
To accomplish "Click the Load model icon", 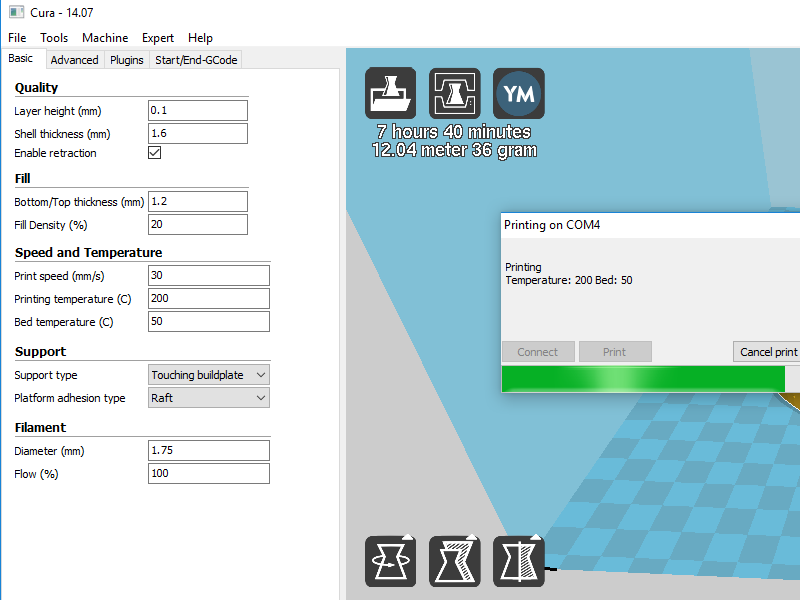I will [x=390, y=93].
